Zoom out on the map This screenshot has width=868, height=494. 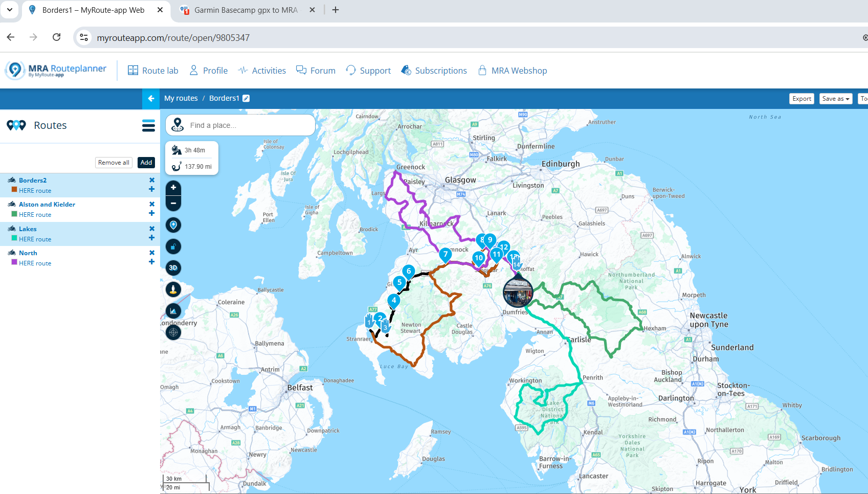[173, 204]
